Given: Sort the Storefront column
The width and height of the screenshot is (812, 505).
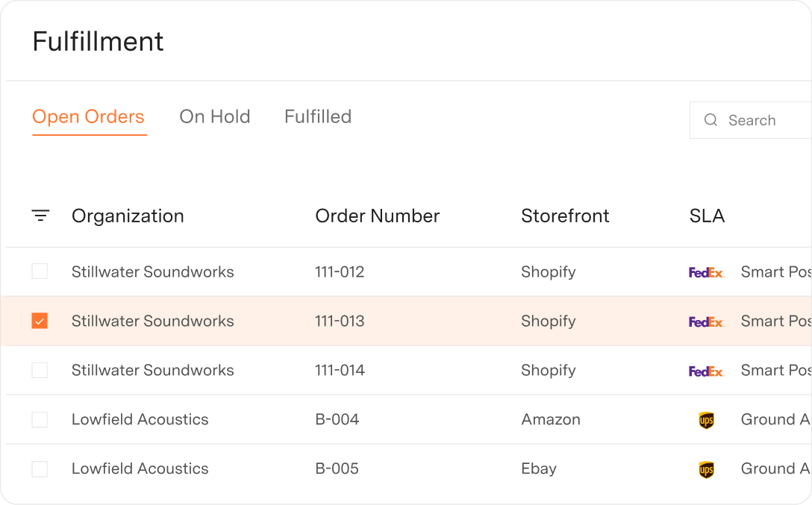Looking at the screenshot, I should tap(565, 216).
